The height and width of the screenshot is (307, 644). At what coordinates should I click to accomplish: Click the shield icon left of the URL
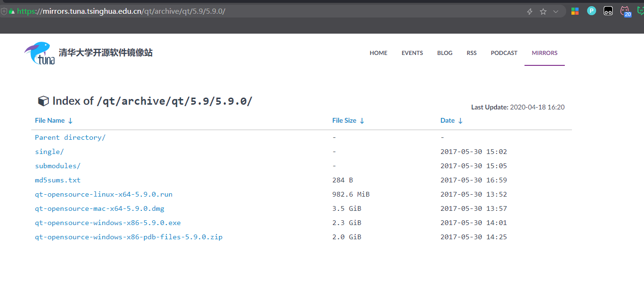coord(4,11)
